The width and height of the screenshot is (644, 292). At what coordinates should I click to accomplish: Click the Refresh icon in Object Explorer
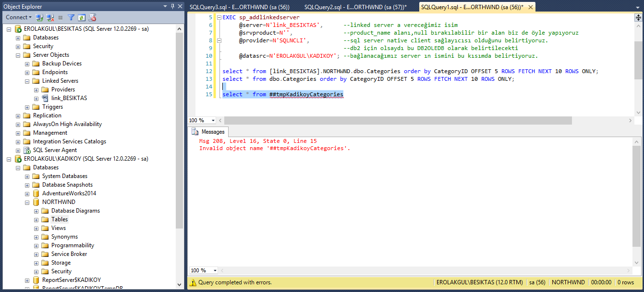coord(82,17)
